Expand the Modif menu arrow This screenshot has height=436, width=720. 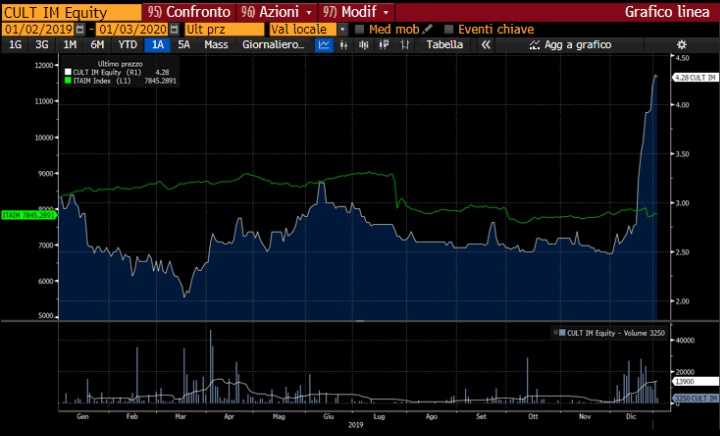coord(386,12)
